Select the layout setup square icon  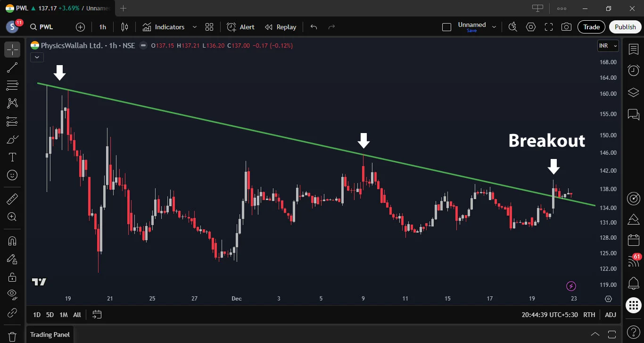click(446, 27)
